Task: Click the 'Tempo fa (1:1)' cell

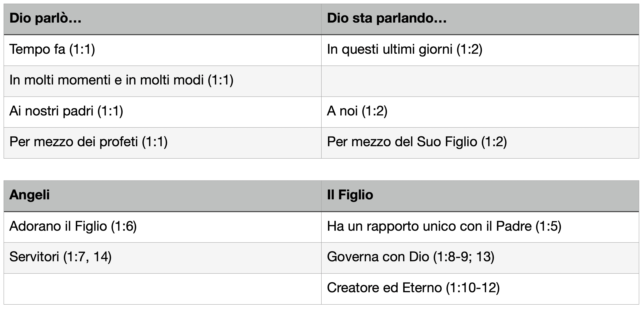Action: pos(163,50)
